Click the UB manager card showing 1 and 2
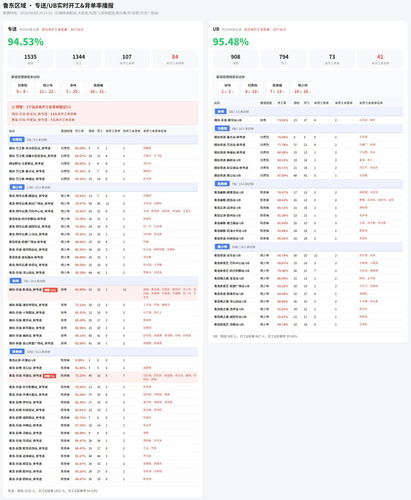The image size is (411, 500). [227, 88]
